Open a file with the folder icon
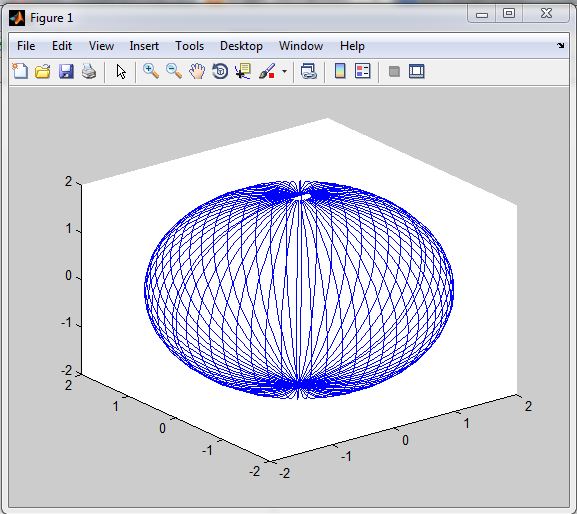The image size is (577, 514). 43,71
